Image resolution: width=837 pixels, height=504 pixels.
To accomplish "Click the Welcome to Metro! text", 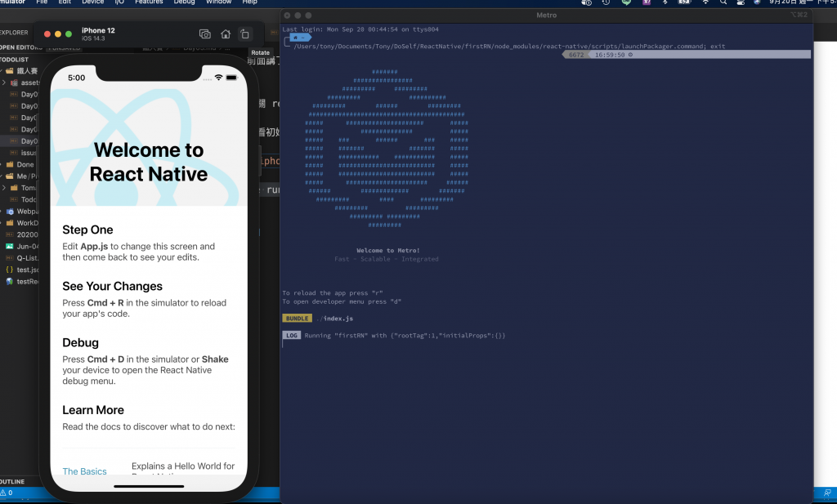I will click(388, 250).
